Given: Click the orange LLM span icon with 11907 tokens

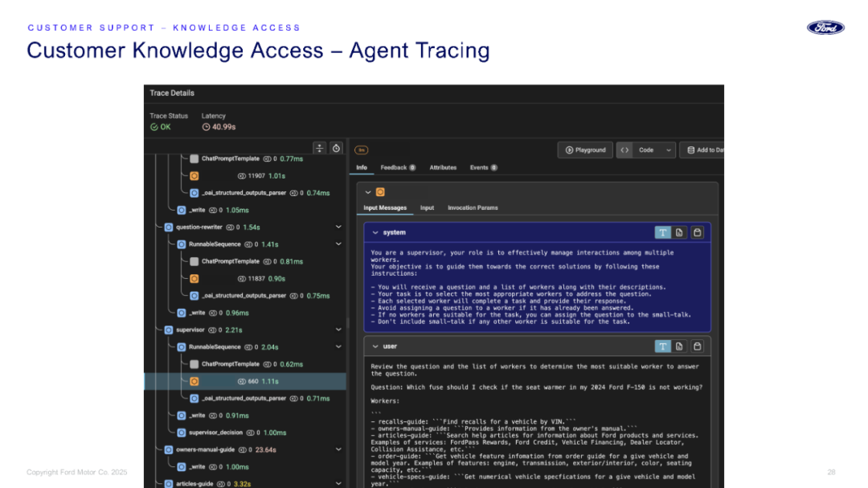Looking at the screenshot, I should click(194, 176).
